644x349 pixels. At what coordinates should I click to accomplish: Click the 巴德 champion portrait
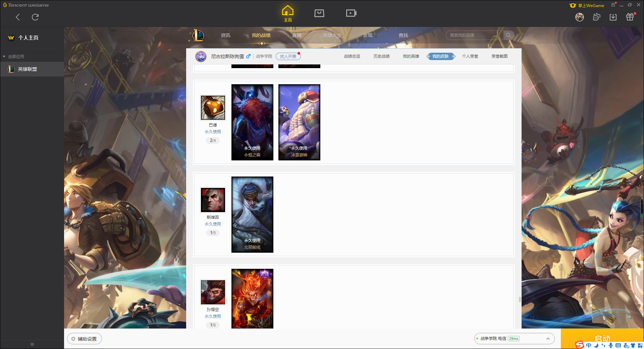(213, 107)
